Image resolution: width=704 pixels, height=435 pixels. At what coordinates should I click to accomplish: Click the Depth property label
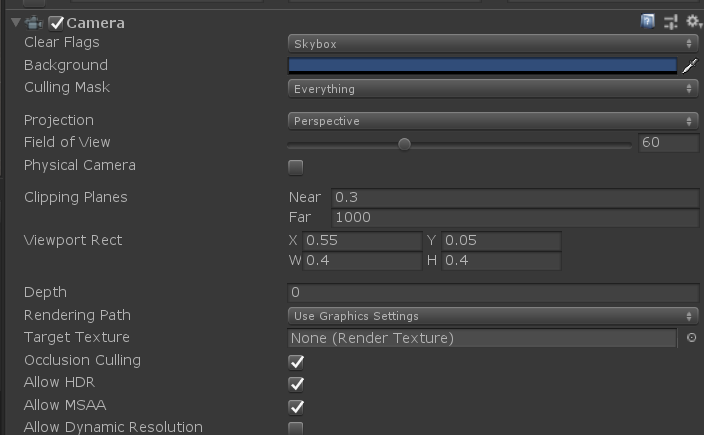(x=45, y=293)
